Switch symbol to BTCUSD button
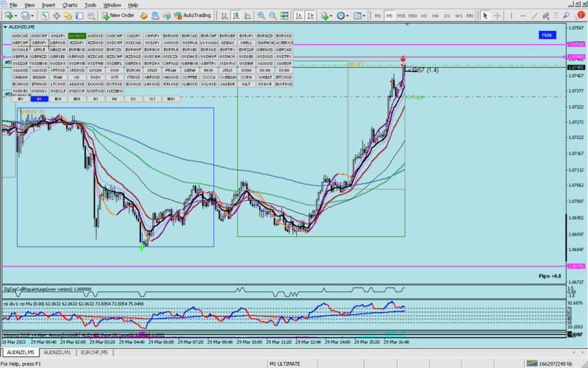Image resolution: width=588 pixels, height=368 pixels. click(284, 77)
